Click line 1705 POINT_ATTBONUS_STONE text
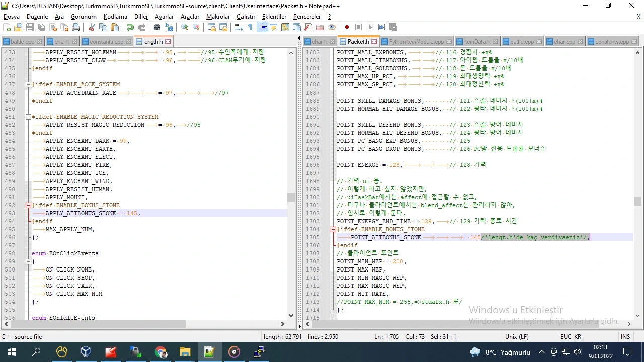Screen dimensions: 644x362 (386, 237)
